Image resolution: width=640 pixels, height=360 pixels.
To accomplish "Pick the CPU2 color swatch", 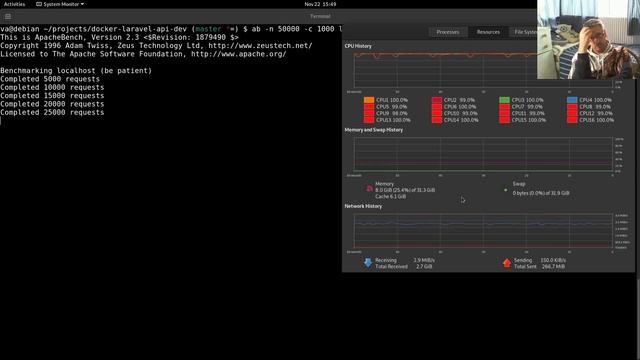I will point(437,100).
